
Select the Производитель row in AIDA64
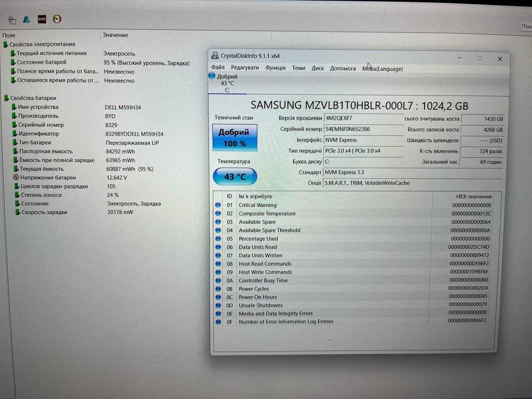pyautogui.click(x=64, y=116)
